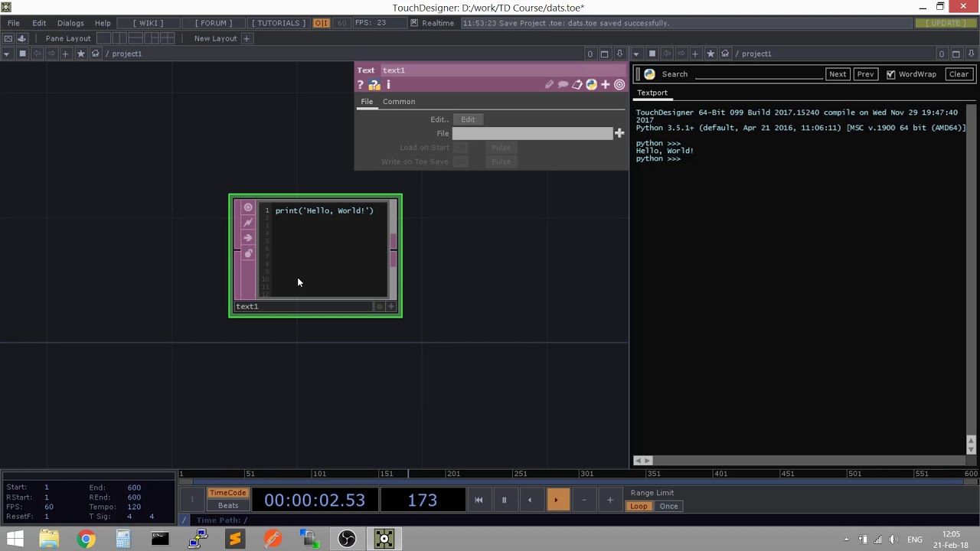
Task: Toggle Load on Start checkbox
Action: click(x=460, y=148)
